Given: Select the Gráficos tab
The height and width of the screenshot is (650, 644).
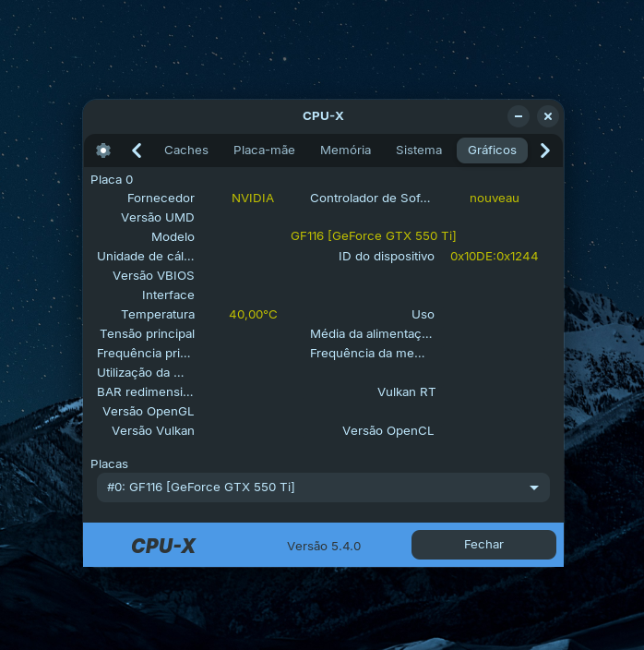Looking at the screenshot, I should [492, 150].
